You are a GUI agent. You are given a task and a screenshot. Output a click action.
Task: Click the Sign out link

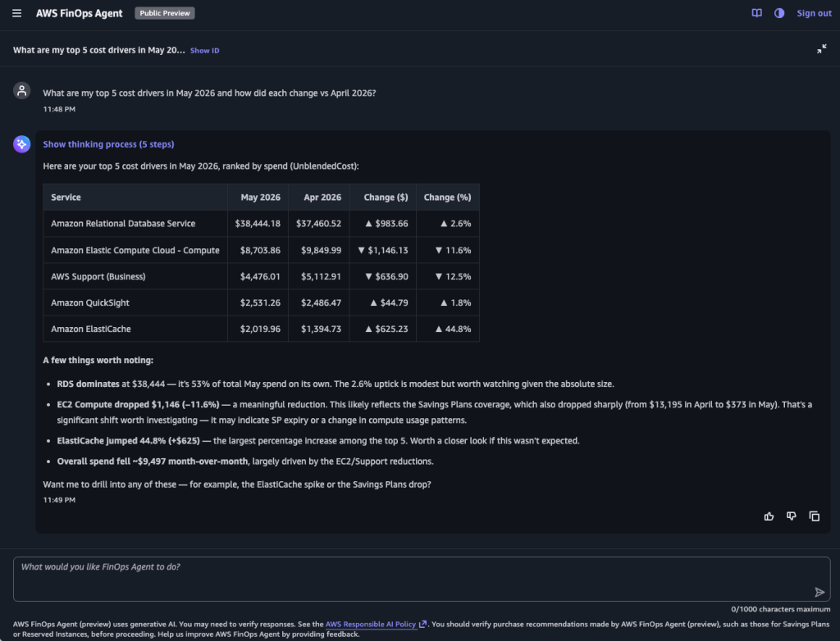(x=814, y=13)
